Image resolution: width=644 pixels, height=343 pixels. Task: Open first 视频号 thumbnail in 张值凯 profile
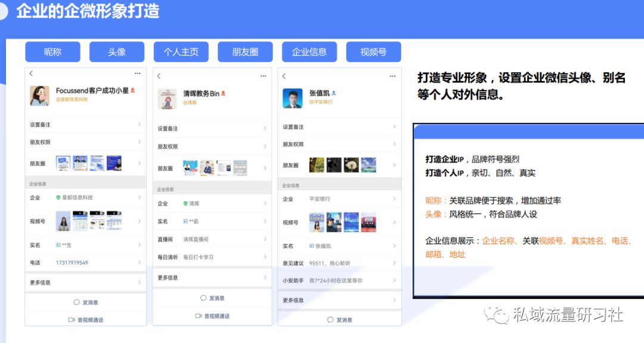coord(316,223)
